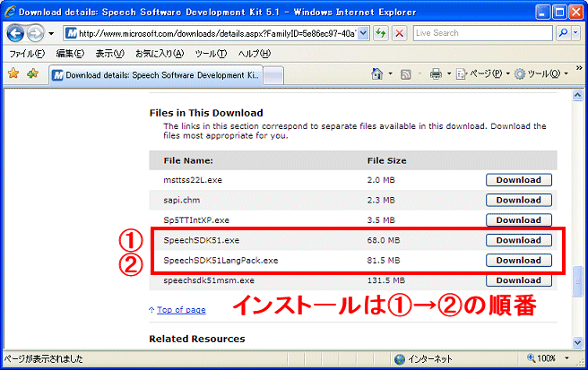This screenshot has height=370, width=588.
Task: Download Sp5TTIntXP.exe
Action: click(519, 220)
